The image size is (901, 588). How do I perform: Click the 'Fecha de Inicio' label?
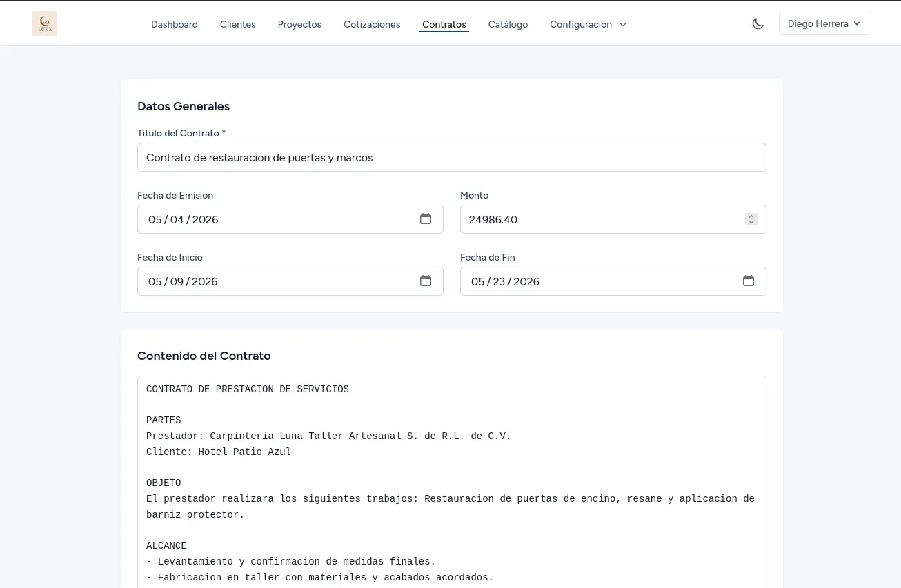170,257
